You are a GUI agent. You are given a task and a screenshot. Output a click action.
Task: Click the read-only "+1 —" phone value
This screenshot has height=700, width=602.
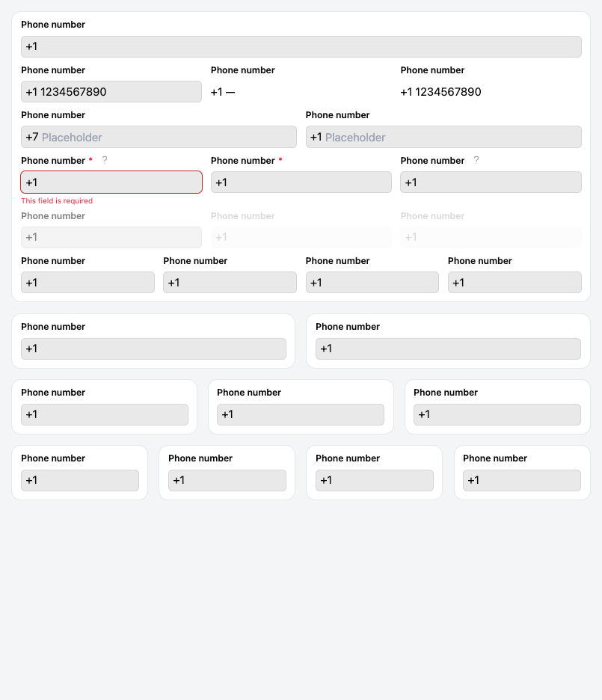click(x=223, y=92)
